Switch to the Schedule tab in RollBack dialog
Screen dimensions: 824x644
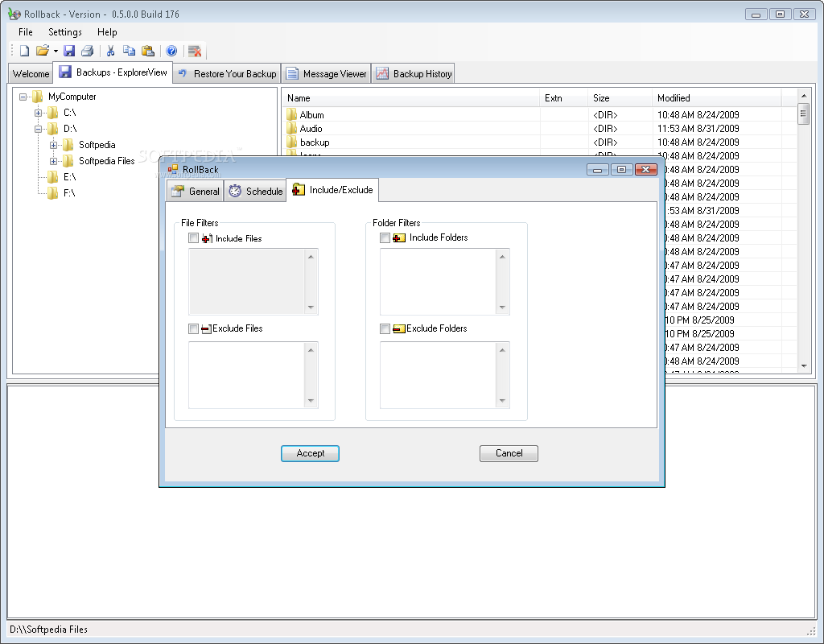pyautogui.click(x=256, y=192)
